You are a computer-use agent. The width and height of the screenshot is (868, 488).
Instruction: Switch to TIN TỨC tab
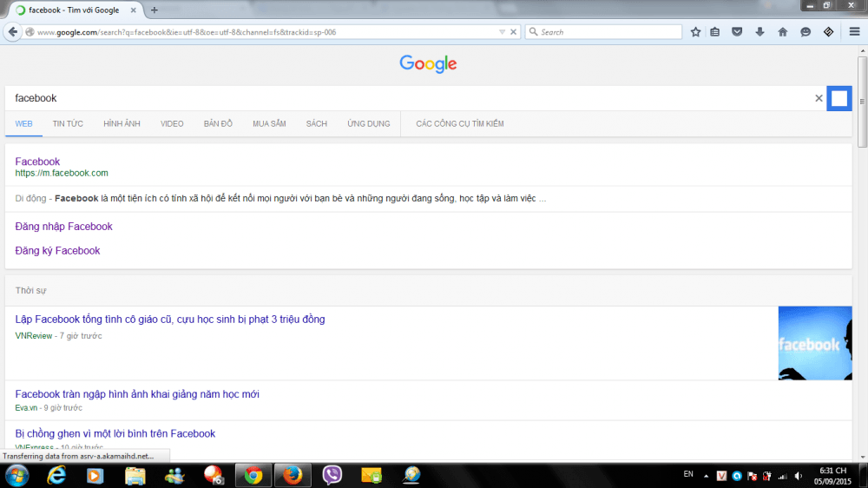(x=68, y=123)
